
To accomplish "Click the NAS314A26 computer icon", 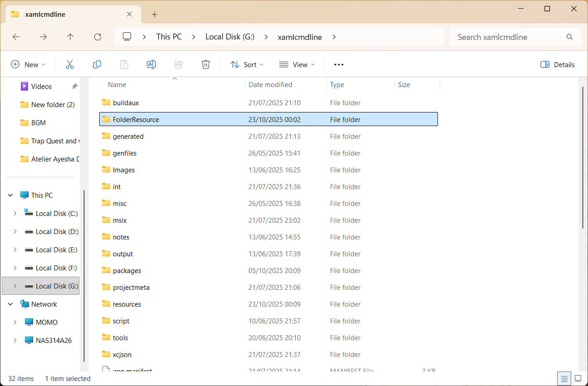I will coord(29,340).
